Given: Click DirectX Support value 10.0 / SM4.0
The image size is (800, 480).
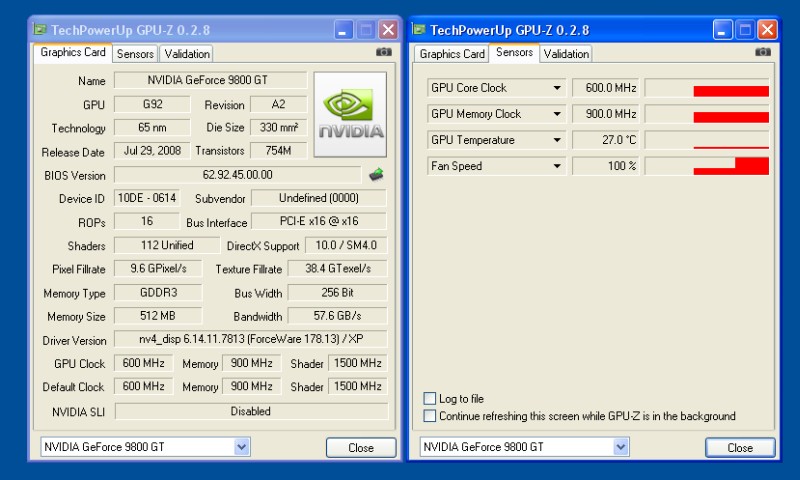Looking at the screenshot, I should pos(346,245).
